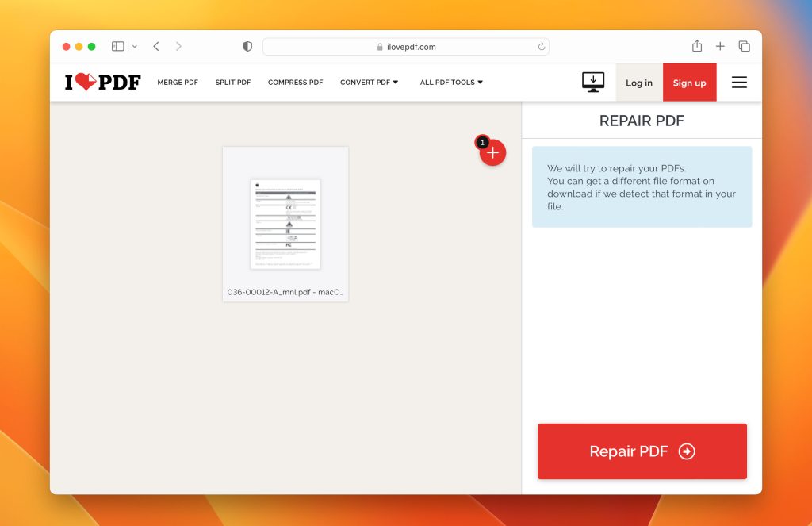Click the Repair PDF button
The image size is (812, 526).
pos(642,451)
